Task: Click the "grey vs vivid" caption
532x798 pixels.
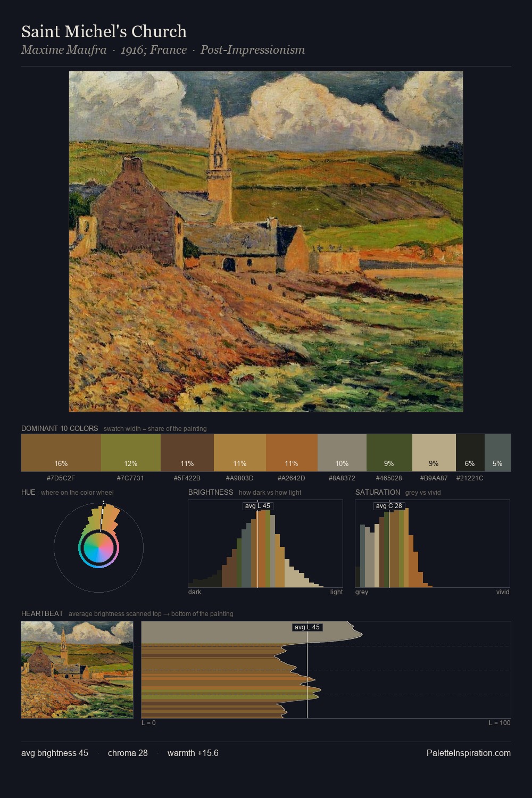Action: coord(423,493)
